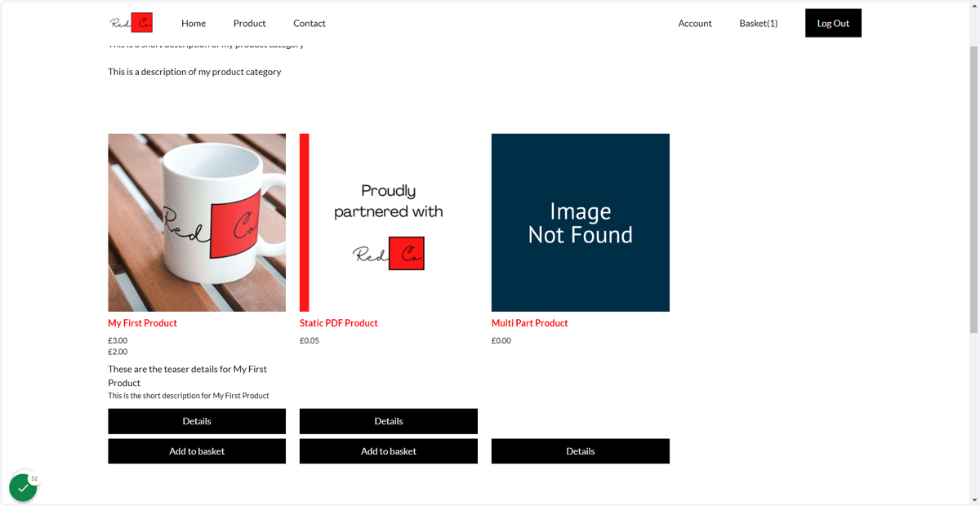The height and width of the screenshot is (506, 980).
Task: Click the product category description text
Action: click(194, 72)
